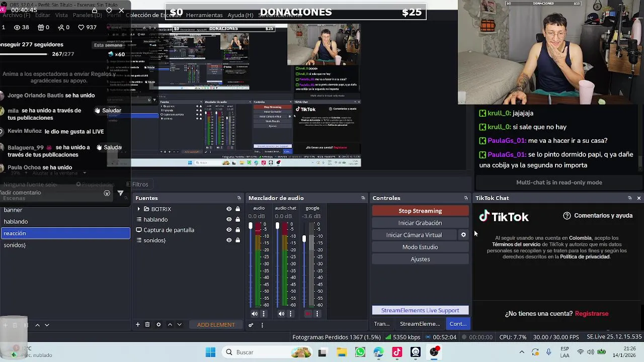Image resolution: width=644 pixels, height=362 pixels.
Task: Open audio chat channel options three-dots
Action: click(x=290, y=314)
